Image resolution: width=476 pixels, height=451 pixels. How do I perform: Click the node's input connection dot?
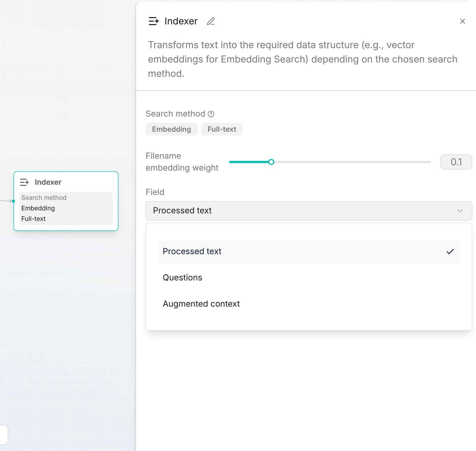click(14, 201)
